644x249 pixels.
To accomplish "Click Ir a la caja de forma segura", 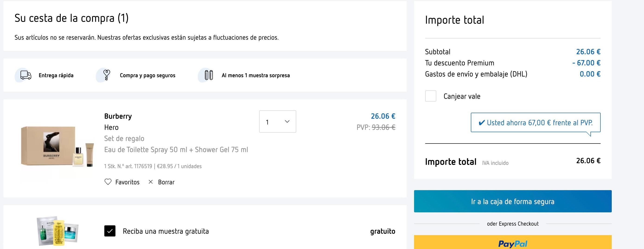I will pos(513,201).
